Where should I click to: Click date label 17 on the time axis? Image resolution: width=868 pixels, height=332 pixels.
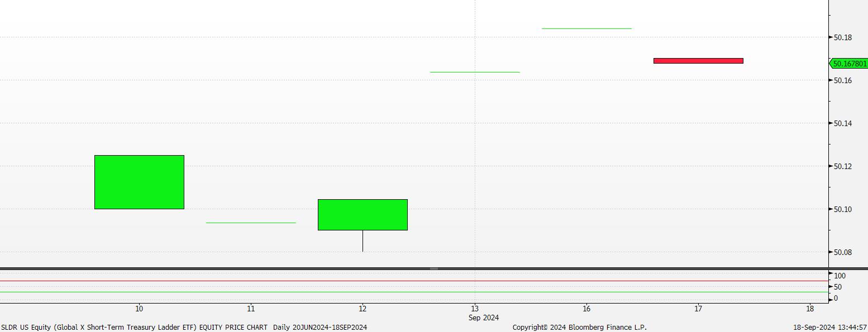(698, 309)
